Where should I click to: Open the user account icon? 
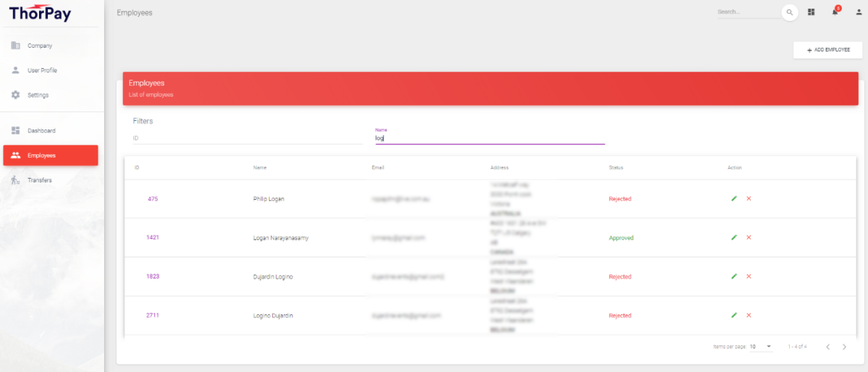(x=858, y=12)
